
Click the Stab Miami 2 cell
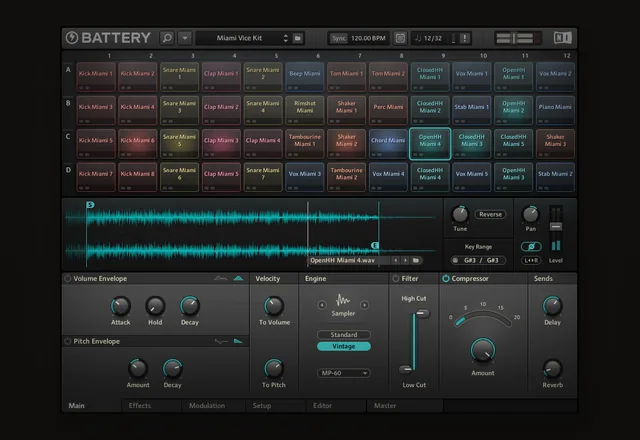click(555, 177)
